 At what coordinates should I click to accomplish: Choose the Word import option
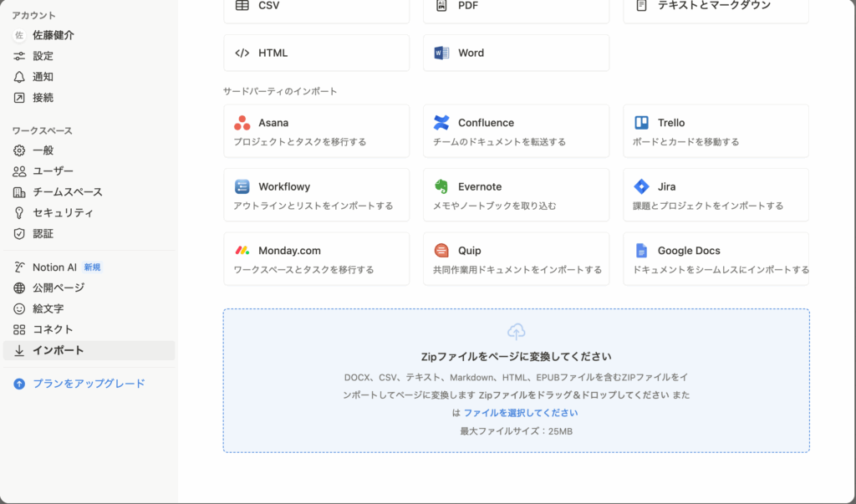[x=515, y=53]
